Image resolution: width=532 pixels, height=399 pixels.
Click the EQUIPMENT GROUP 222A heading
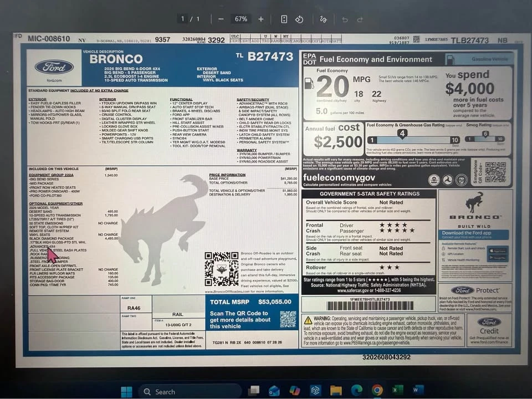tap(51, 175)
